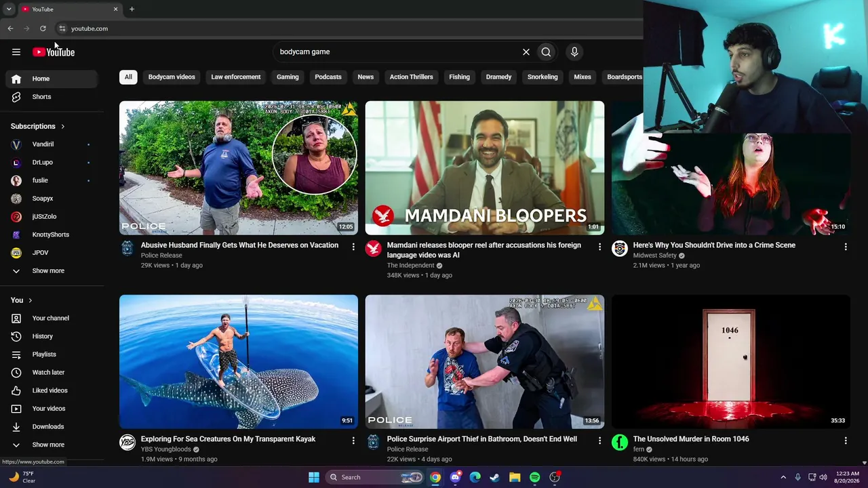The height and width of the screenshot is (488, 868).
Task: Open Shorts from the sidebar
Action: point(52,97)
